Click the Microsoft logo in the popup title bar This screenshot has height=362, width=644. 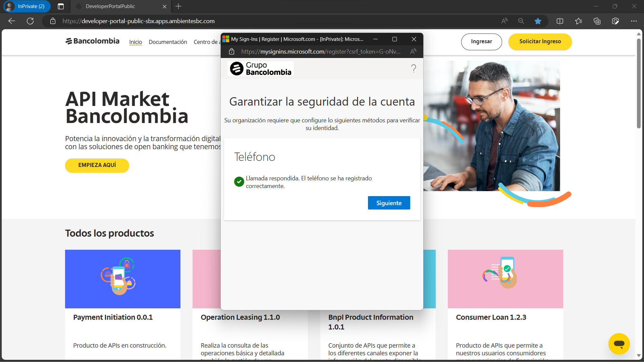pos(226,39)
